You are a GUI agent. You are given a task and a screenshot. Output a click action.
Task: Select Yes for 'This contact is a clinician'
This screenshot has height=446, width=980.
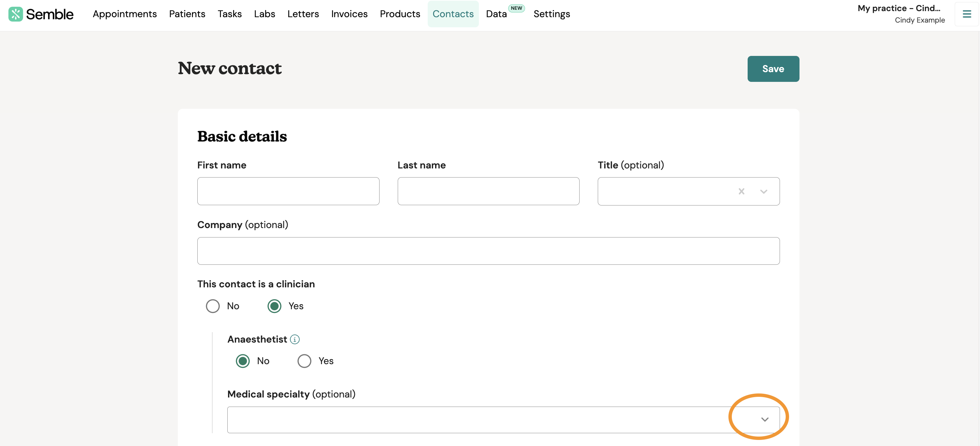pos(274,306)
